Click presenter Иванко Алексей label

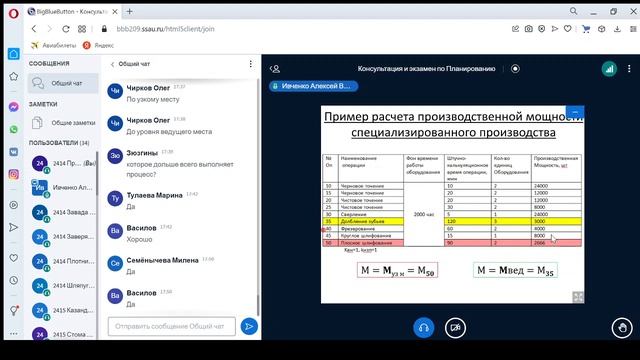(x=313, y=86)
